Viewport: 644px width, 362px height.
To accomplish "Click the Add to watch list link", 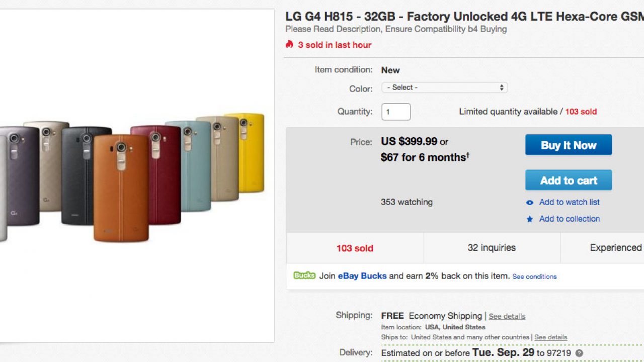I will [x=569, y=202].
